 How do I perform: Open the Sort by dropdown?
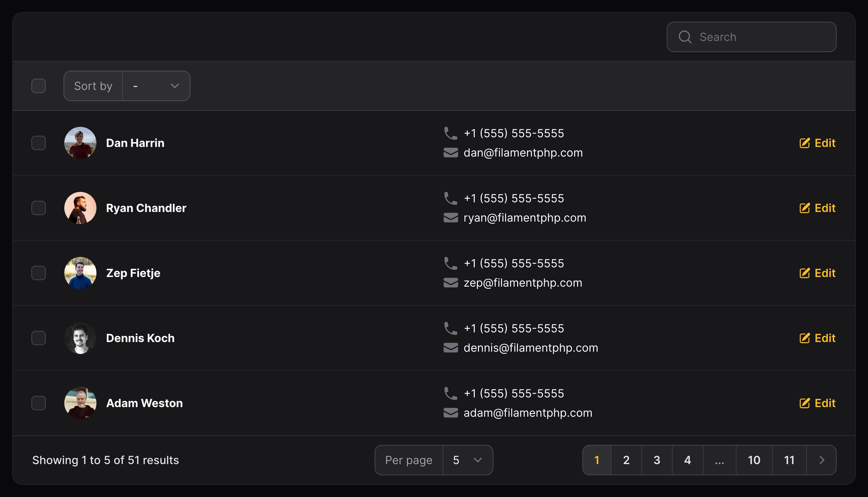(x=156, y=86)
